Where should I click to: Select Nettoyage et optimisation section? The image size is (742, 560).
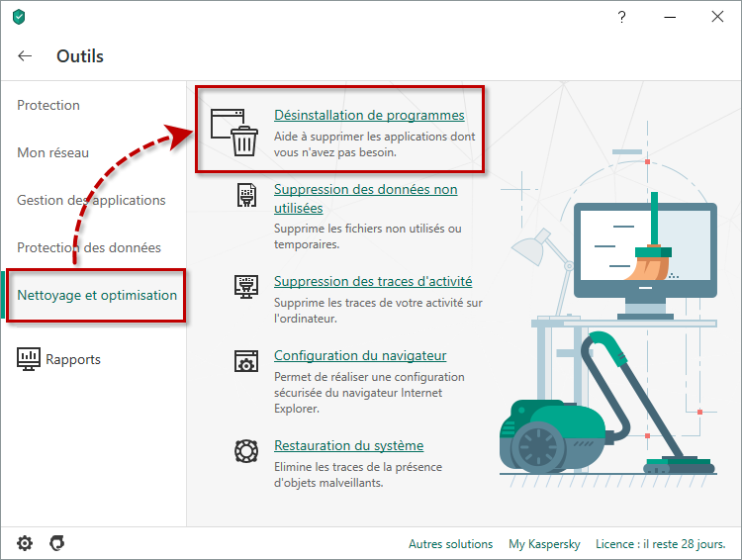click(97, 295)
